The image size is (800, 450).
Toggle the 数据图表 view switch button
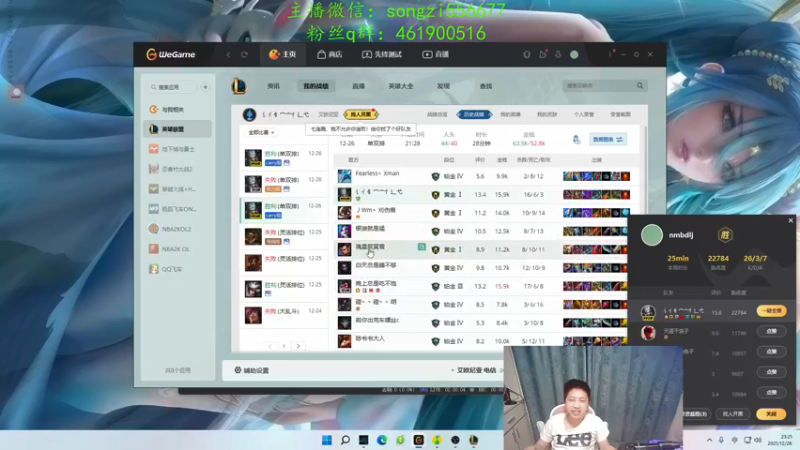[608, 139]
